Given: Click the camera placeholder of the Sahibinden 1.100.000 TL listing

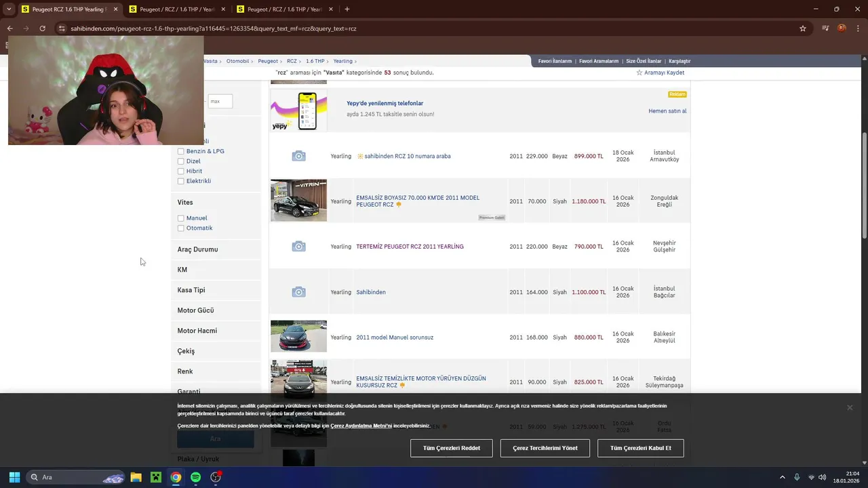Looking at the screenshot, I should coord(298,292).
